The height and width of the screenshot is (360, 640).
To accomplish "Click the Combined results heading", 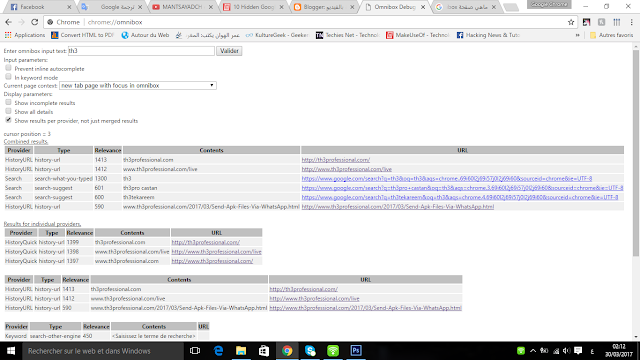I will click(x=26, y=142).
